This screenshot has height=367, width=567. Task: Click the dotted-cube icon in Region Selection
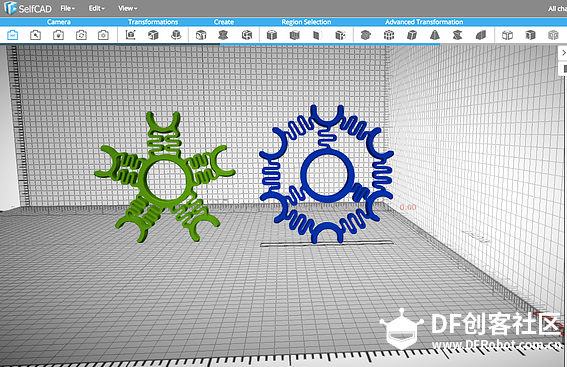pyautogui.click(x=340, y=35)
